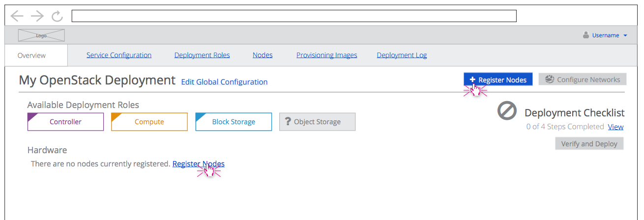Click the browser back arrow icon
The width and height of the screenshot is (644, 220).
click(17, 16)
